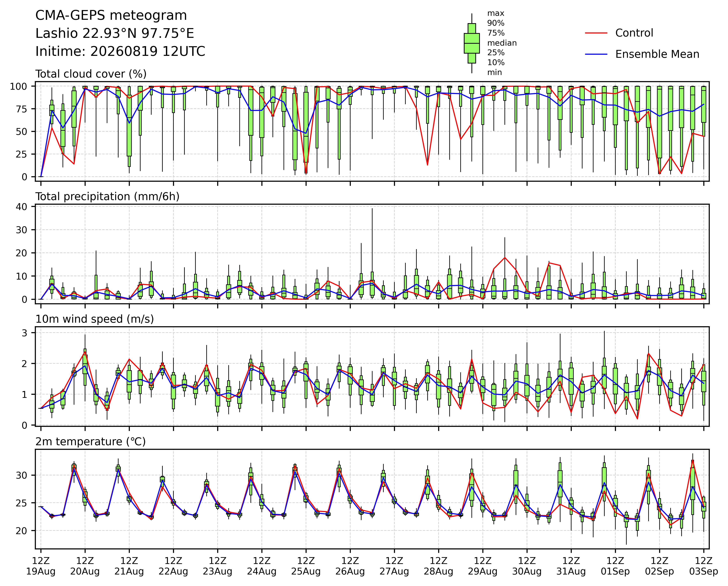Click the Total precipitation (mm/6h) panel title
The width and height of the screenshot is (728, 586).
tap(107, 197)
